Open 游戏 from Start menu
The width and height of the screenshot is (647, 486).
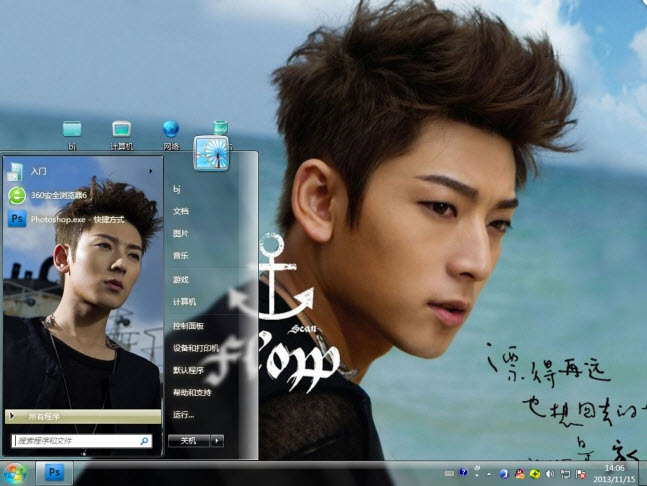click(181, 280)
